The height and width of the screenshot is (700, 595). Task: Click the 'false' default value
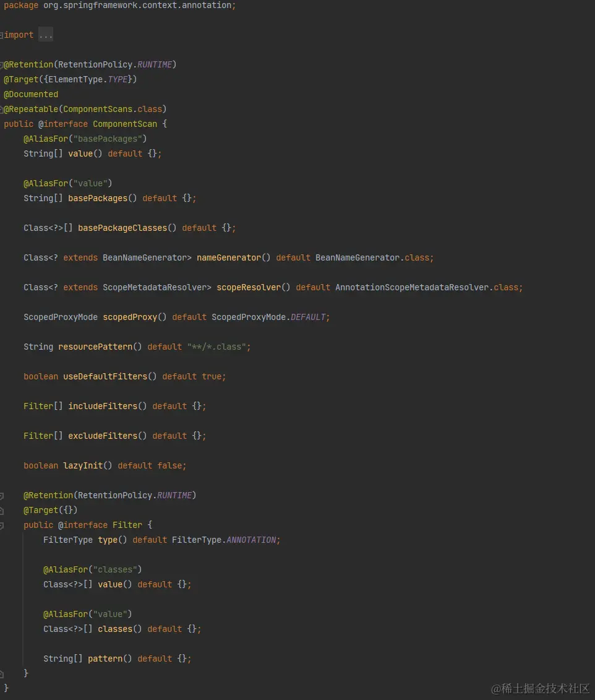click(x=169, y=465)
